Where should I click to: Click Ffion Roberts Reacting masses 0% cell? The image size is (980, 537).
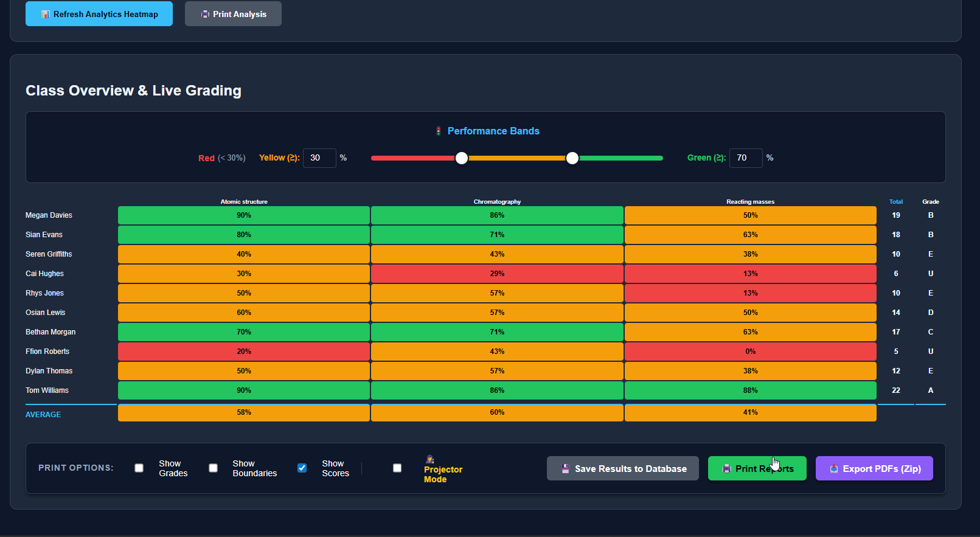tap(750, 352)
